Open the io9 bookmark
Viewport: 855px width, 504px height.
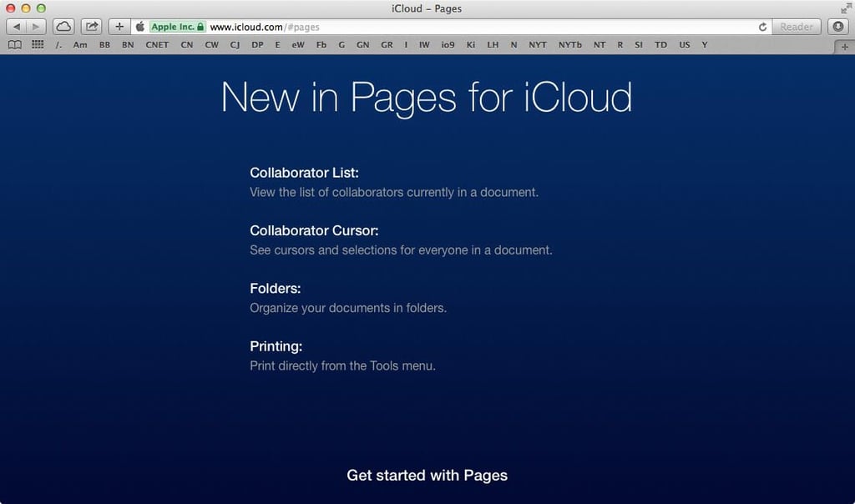click(x=448, y=45)
